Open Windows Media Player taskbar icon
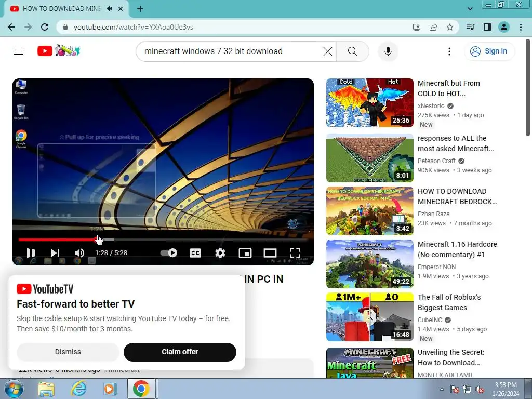The width and height of the screenshot is (532, 399). tap(110, 389)
